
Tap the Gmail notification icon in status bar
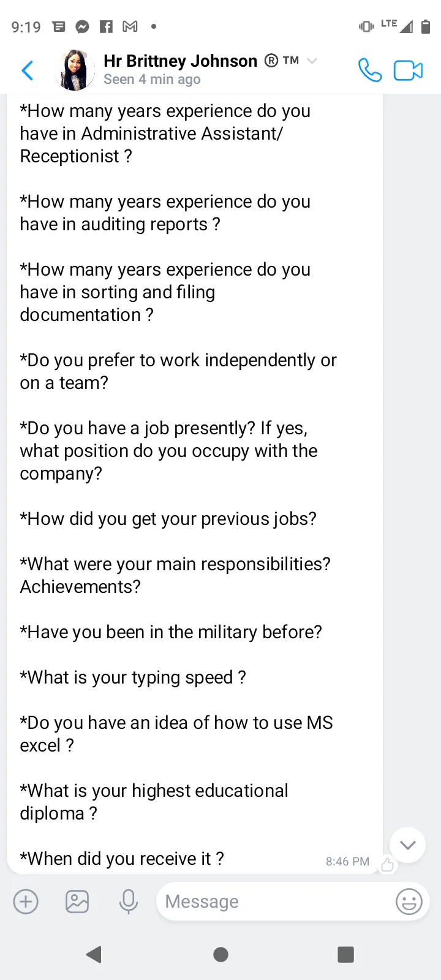coord(130,26)
